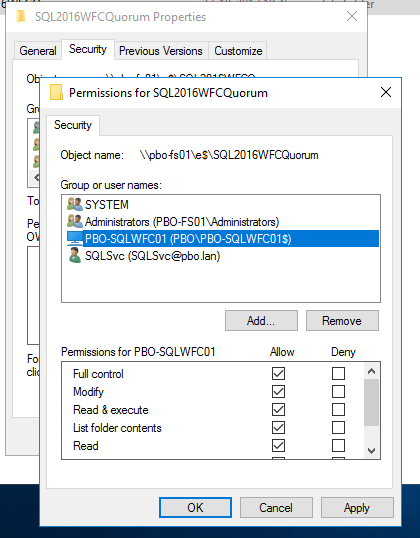Uncheck Allow for Full control
Screen dimensions: 420x538
point(278,373)
